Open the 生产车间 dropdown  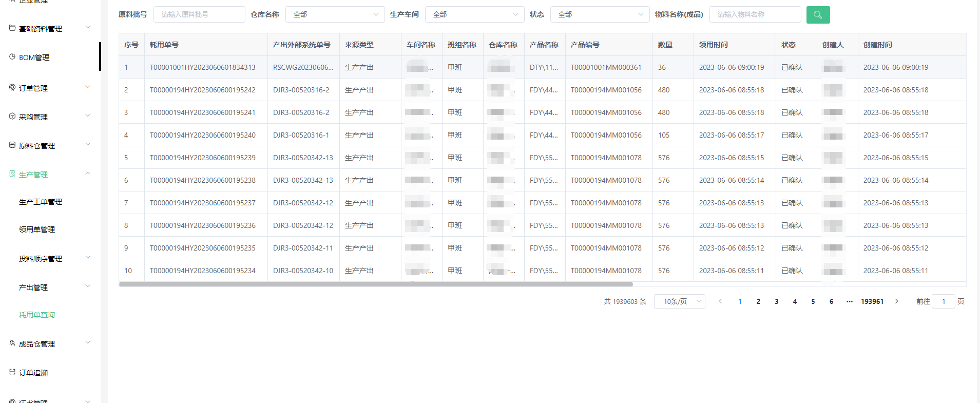tap(474, 15)
